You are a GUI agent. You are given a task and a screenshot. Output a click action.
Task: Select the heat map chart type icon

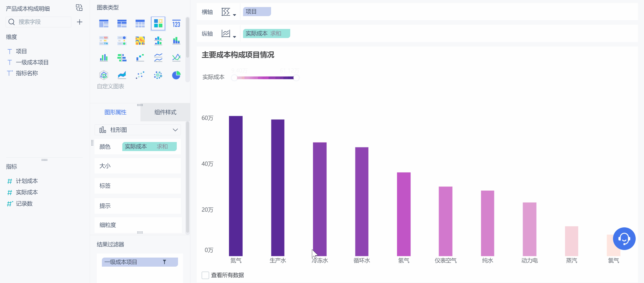coord(140,40)
